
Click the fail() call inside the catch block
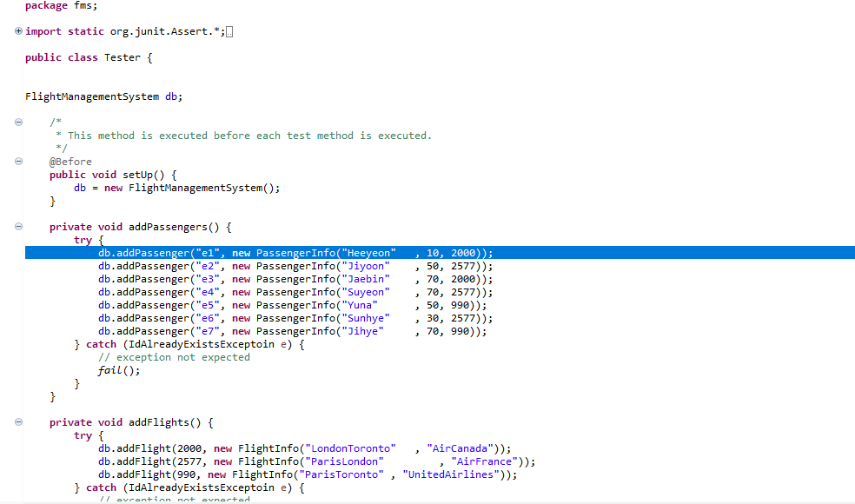click(x=113, y=369)
